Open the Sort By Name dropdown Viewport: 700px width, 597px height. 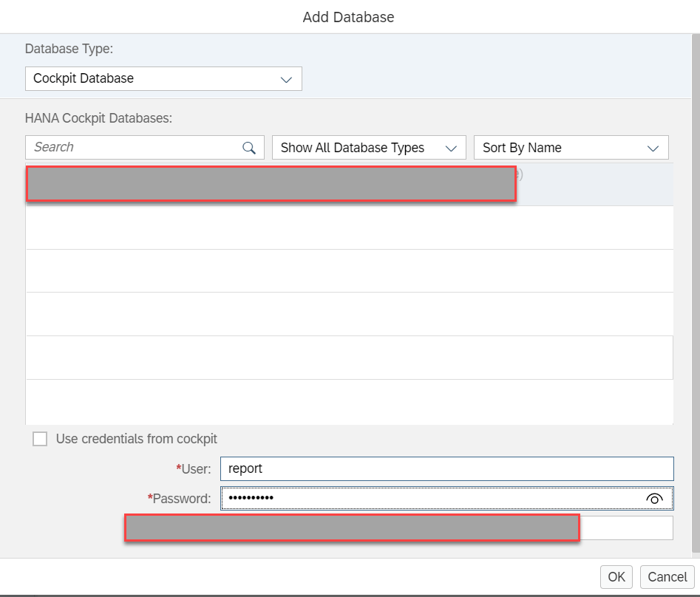(571, 148)
